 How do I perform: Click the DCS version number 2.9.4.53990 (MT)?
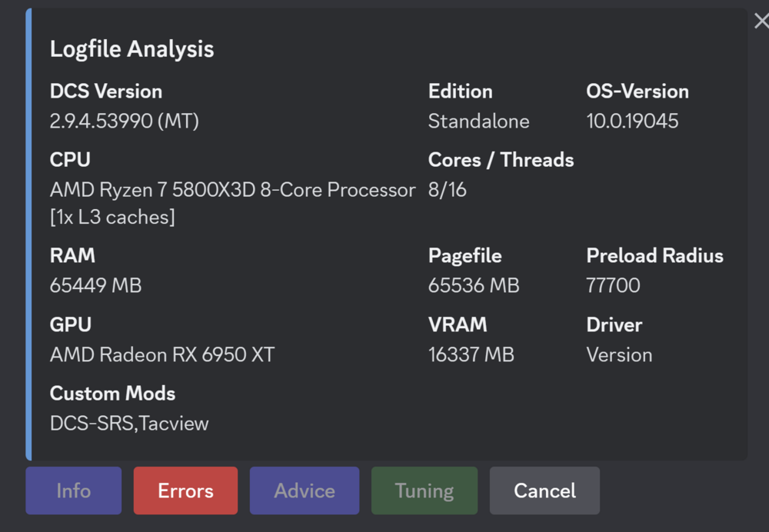click(124, 121)
